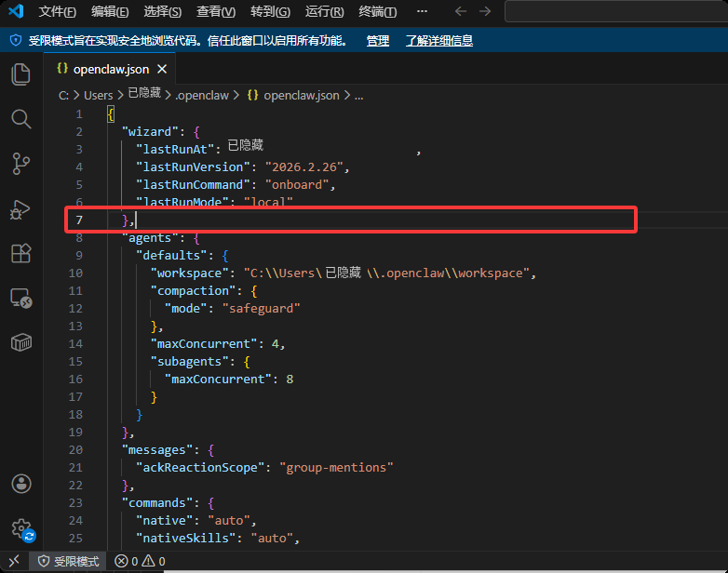Open the Manage gear icon
Viewport: 728px width, 573px height.
click(x=22, y=529)
